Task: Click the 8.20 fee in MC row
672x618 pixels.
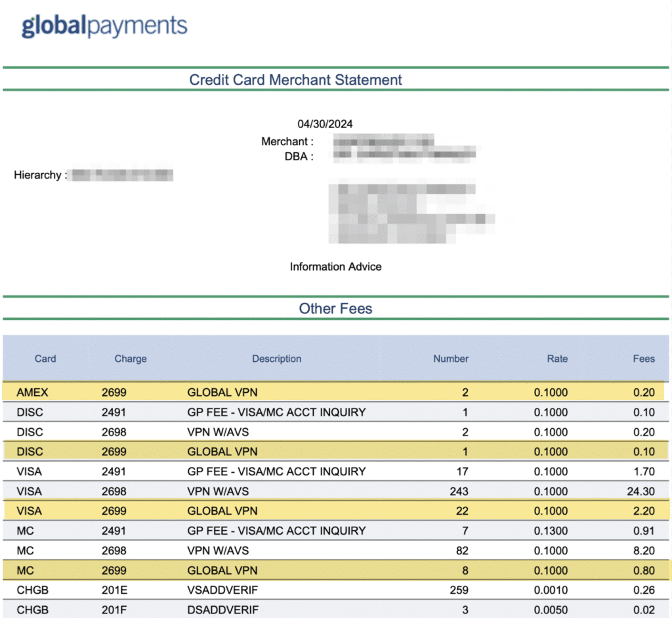Action: 643,550
